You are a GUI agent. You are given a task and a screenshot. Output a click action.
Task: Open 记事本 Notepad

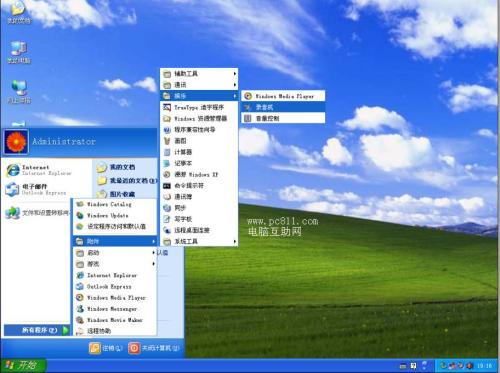tap(199, 163)
